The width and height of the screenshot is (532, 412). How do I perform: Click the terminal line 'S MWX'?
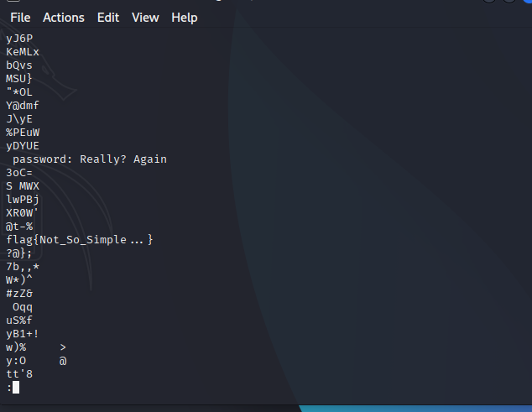click(23, 186)
